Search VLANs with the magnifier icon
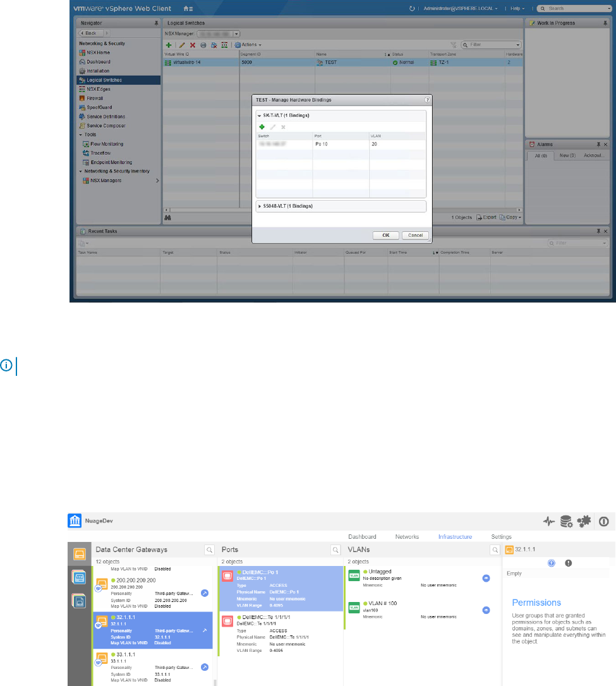Image resolution: width=616 pixels, height=686 pixels. [495, 550]
